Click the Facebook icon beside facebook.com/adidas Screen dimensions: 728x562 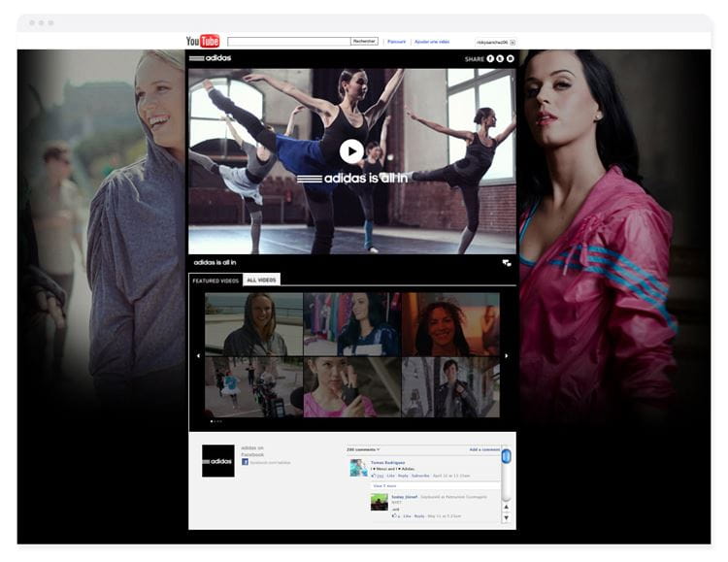(x=245, y=462)
